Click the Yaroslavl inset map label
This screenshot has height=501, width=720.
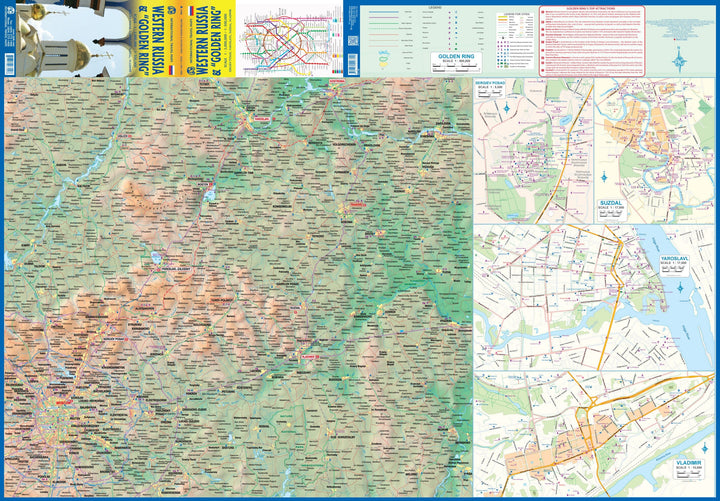[x=674, y=259]
